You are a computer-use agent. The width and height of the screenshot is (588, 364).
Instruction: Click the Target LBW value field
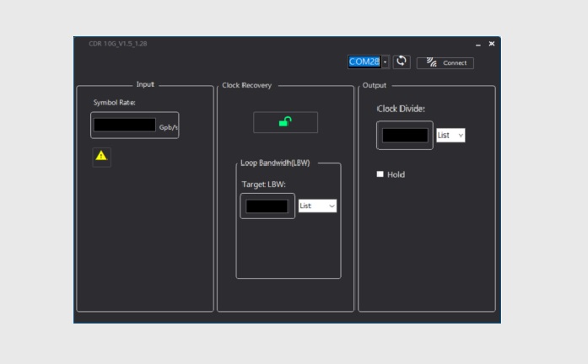point(267,206)
